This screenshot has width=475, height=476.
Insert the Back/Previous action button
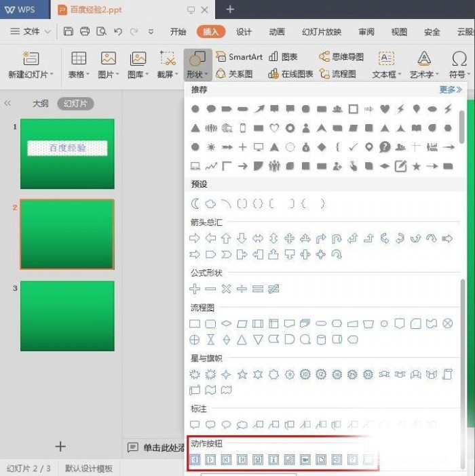point(195,460)
